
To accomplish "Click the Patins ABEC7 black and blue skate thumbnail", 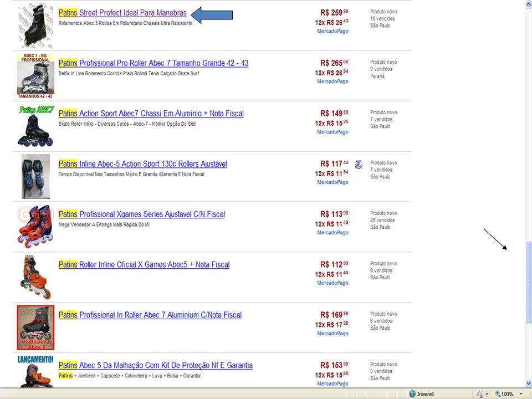I will coord(35,126).
